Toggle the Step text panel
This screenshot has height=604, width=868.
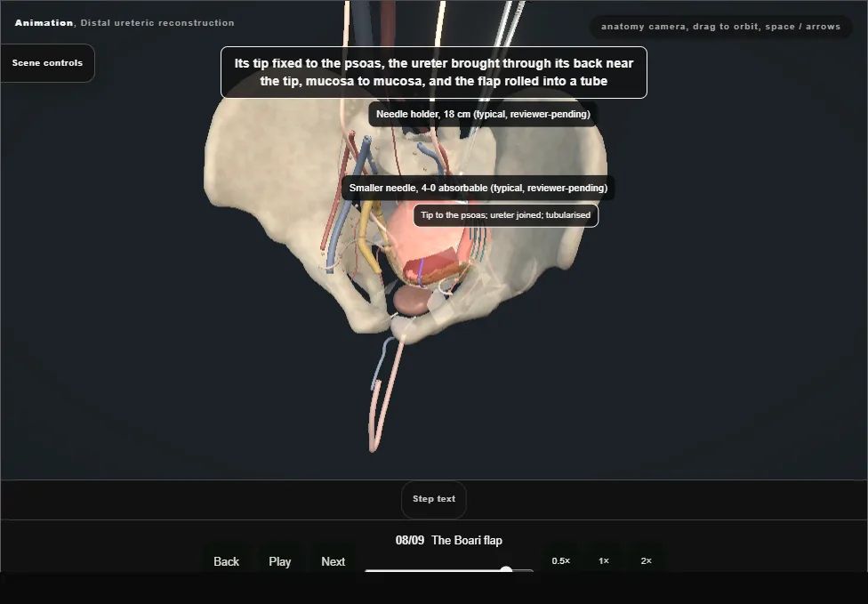tap(434, 499)
